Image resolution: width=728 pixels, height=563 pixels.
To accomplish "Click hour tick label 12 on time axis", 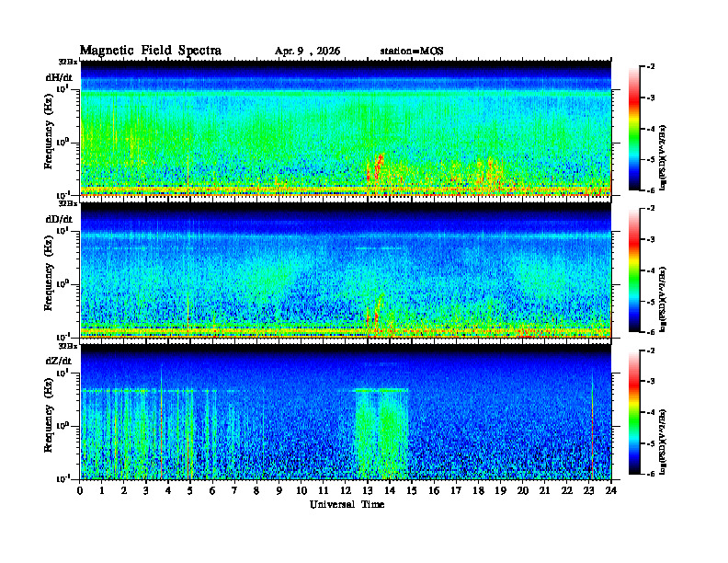I will click(346, 491).
